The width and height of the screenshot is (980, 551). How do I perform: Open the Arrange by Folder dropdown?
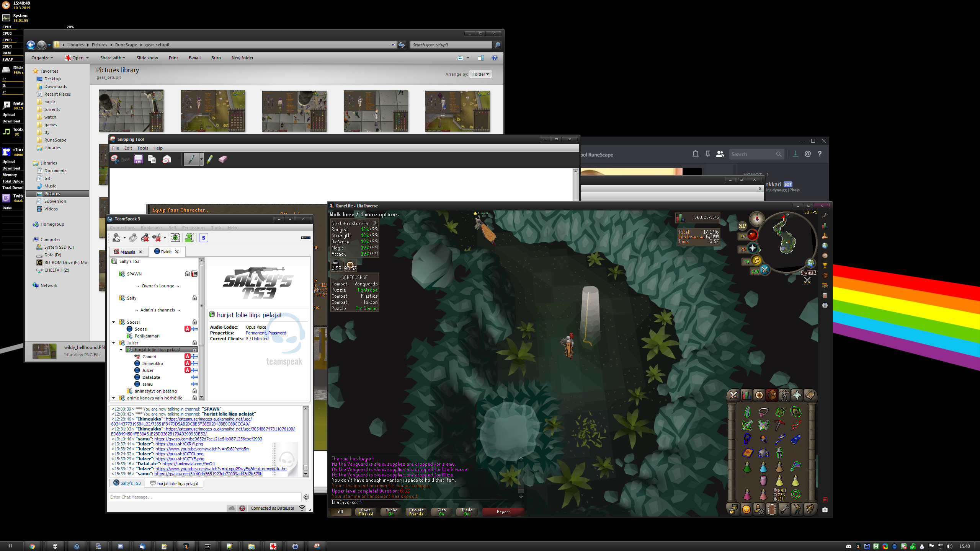click(x=480, y=74)
